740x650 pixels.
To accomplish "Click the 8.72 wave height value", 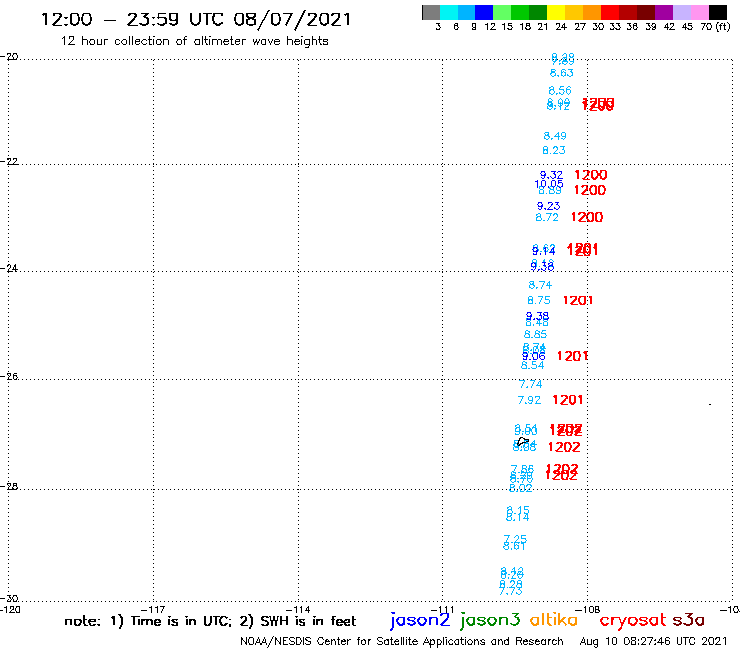I will pos(547,218).
